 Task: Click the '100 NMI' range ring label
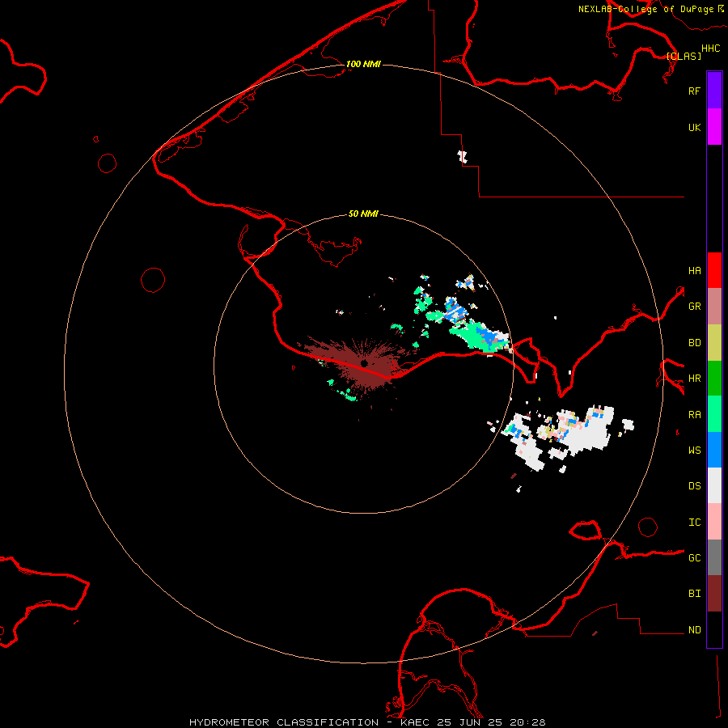coord(363,64)
